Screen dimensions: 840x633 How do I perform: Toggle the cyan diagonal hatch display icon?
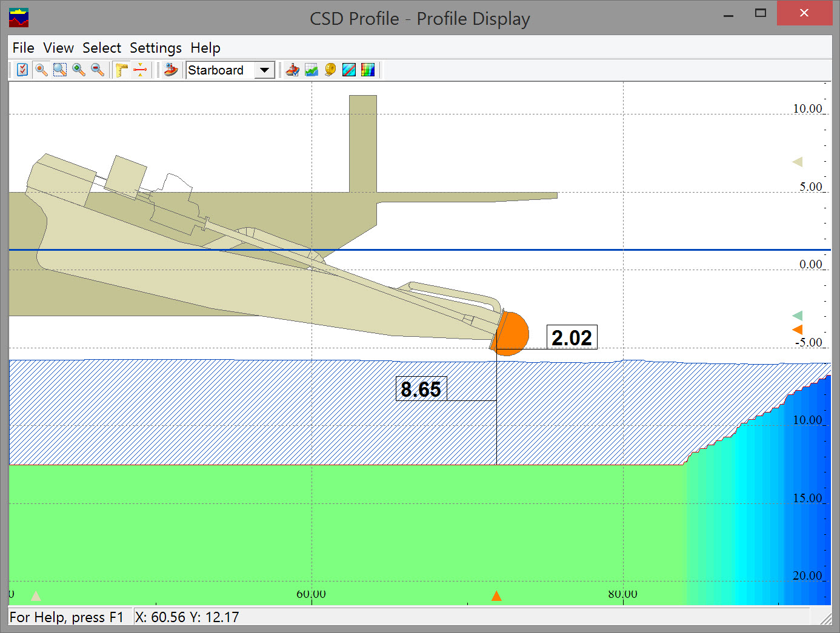click(x=349, y=70)
